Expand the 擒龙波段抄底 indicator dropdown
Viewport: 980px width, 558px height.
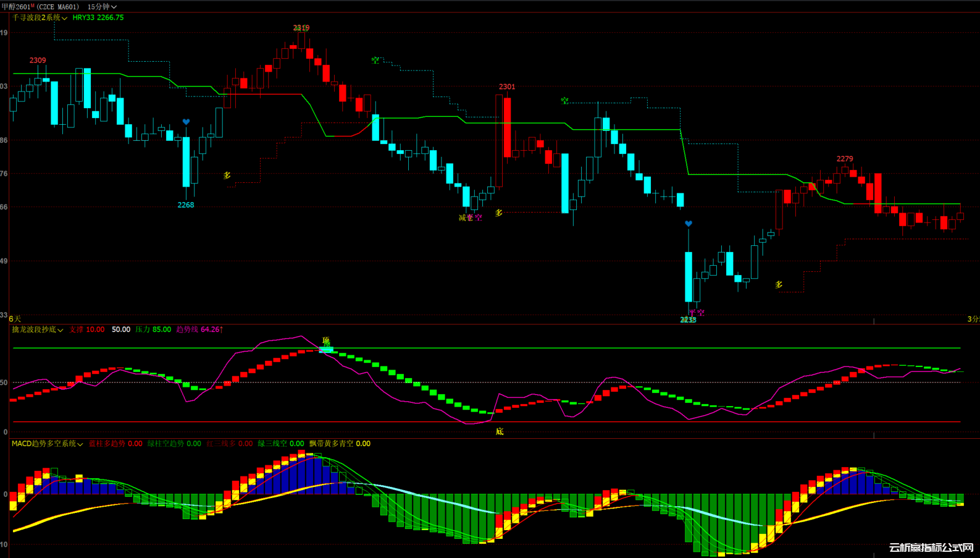point(37,330)
